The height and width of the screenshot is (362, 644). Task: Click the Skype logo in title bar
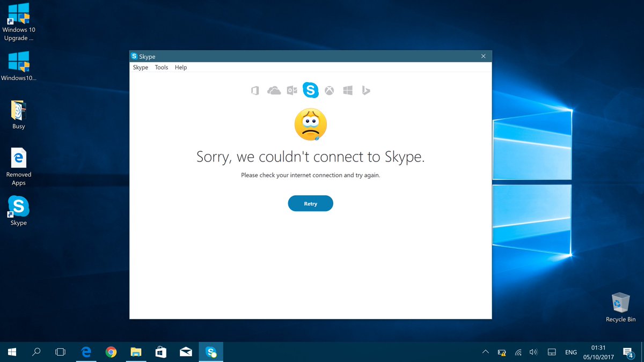coord(134,56)
